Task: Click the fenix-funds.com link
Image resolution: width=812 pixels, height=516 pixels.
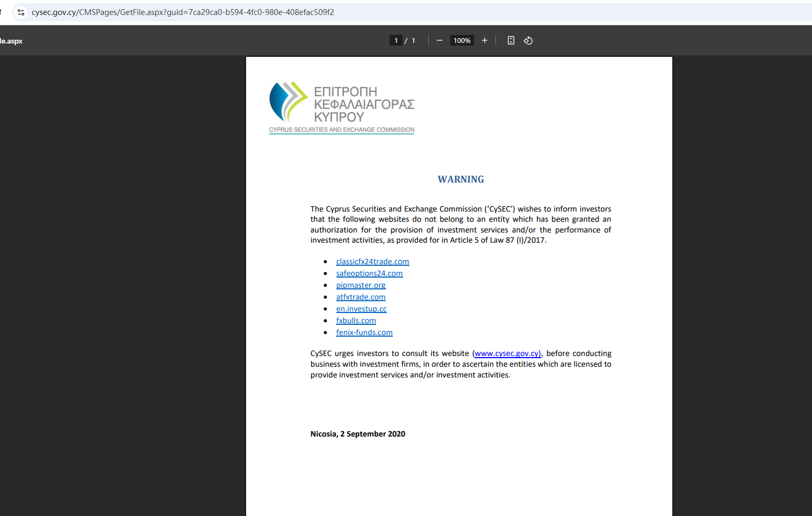Action: point(364,332)
